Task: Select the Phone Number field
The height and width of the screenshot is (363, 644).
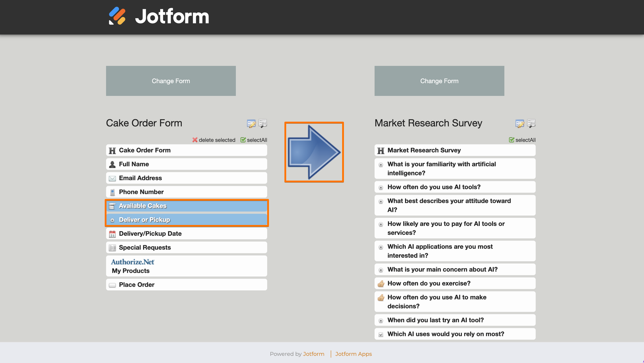Action: click(186, 192)
